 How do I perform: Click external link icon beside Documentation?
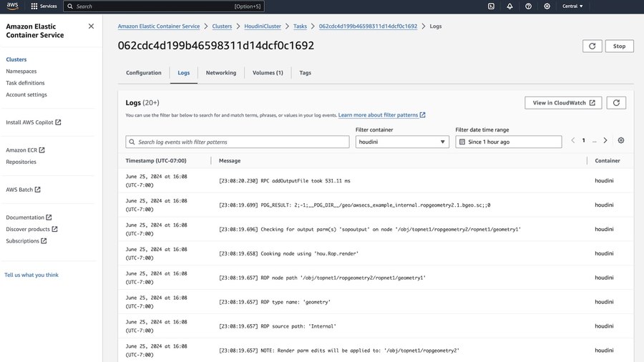click(x=49, y=217)
